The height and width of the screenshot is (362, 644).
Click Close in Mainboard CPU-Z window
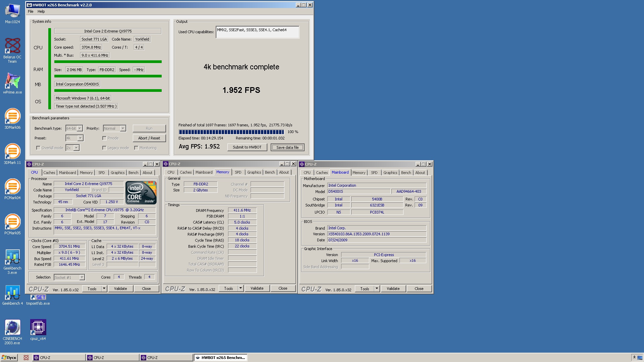(x=419, y=289)
